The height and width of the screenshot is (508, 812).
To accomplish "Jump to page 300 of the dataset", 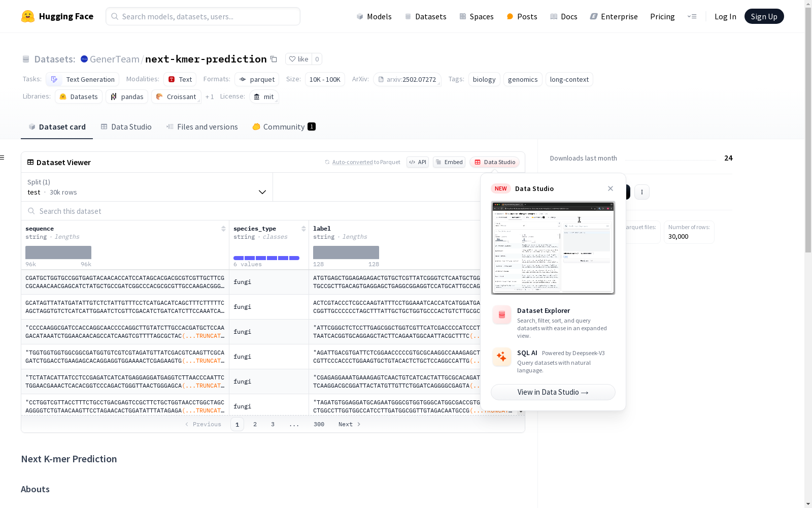I will click(319, 424).
